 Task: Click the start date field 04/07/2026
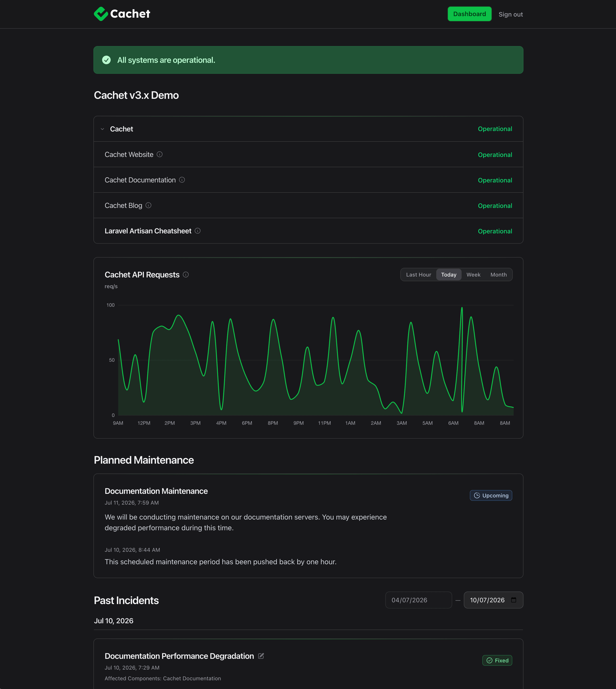coord(418,600)
